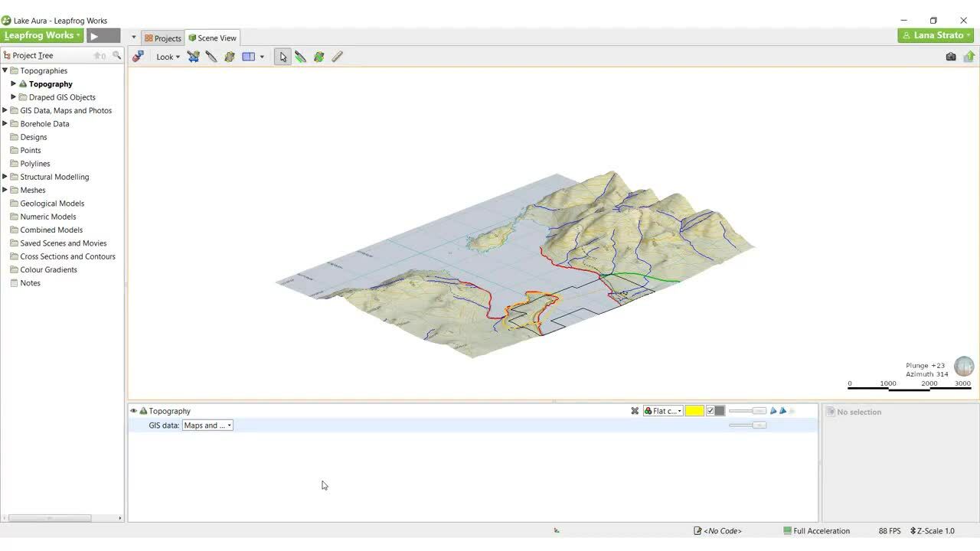Open the Lana Strato user menu
Screen dimensions: 980x551
click(x=936, y=35)
